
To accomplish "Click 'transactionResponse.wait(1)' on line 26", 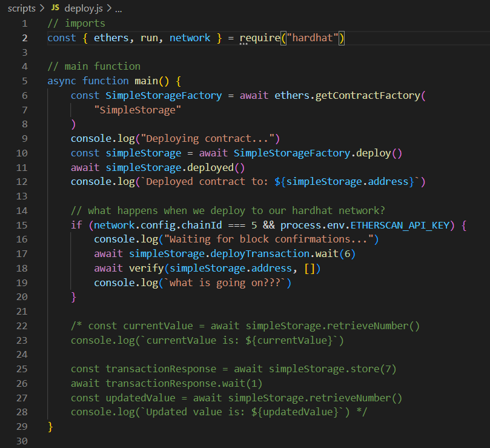I will 184,384.
